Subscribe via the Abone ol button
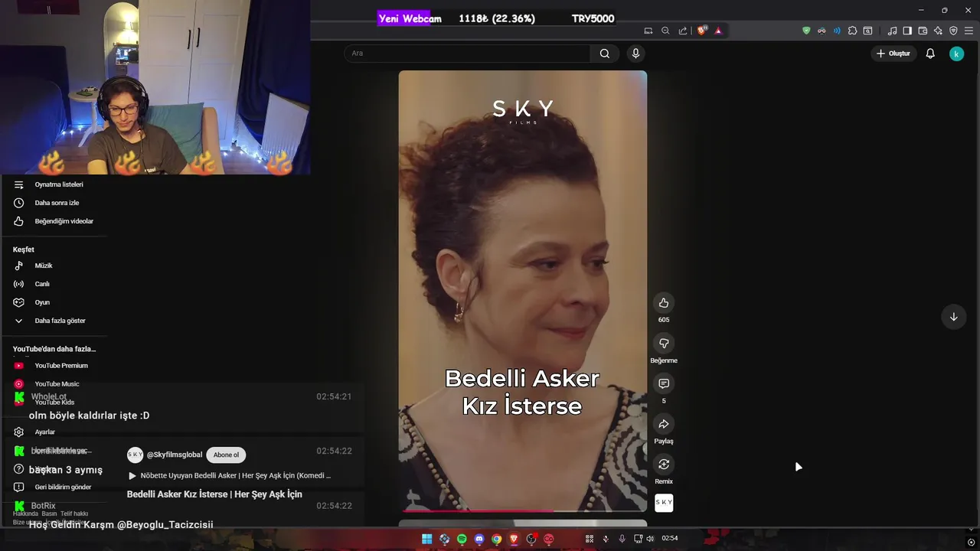This screenshot has height=551, width=980. [226, 455]
